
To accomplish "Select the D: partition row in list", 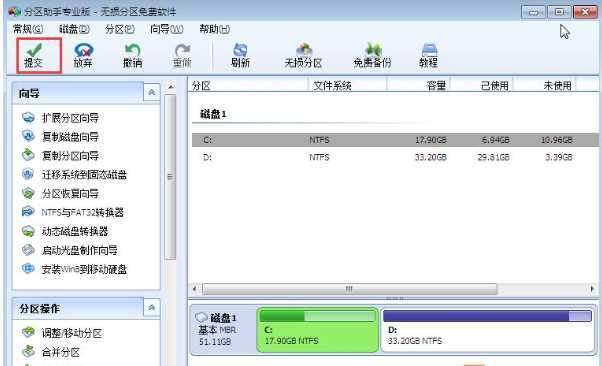I will 395,157.
